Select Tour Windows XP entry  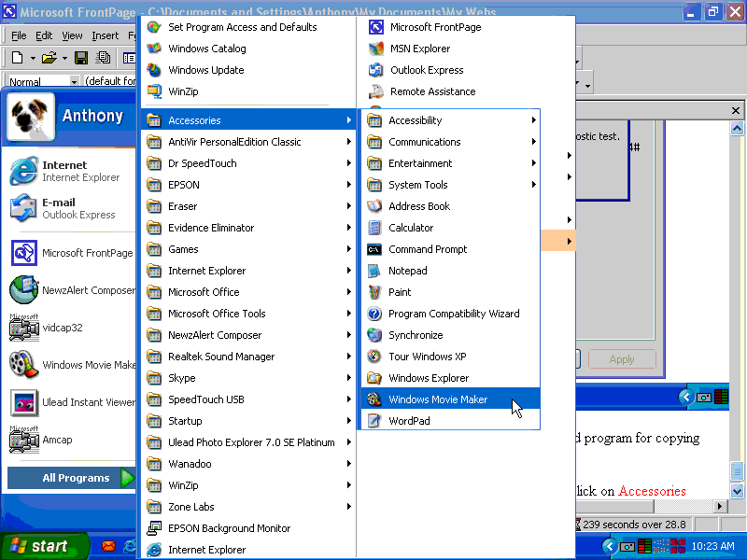[450, 357]
